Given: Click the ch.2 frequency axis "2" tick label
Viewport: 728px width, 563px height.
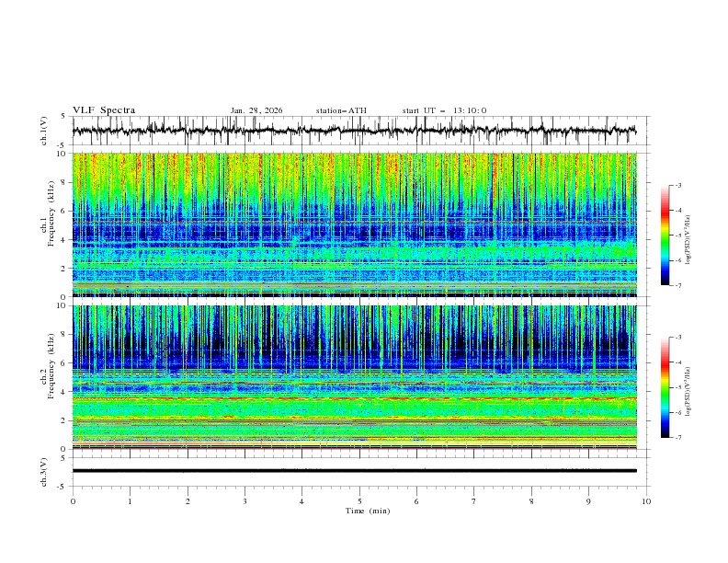Looking at the screenshot, I should pyautogui.click(x=64, y=420).
